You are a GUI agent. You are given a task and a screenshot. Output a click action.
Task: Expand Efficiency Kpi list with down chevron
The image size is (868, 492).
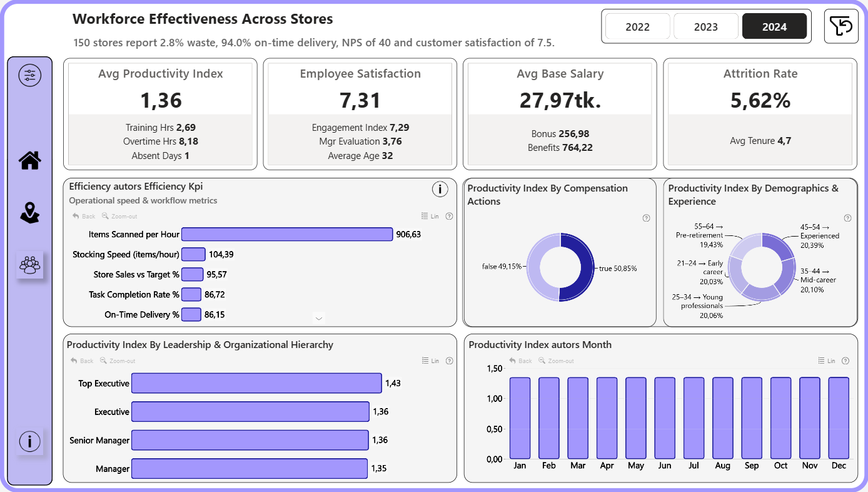pyautogui.click(x=319, y=319)
